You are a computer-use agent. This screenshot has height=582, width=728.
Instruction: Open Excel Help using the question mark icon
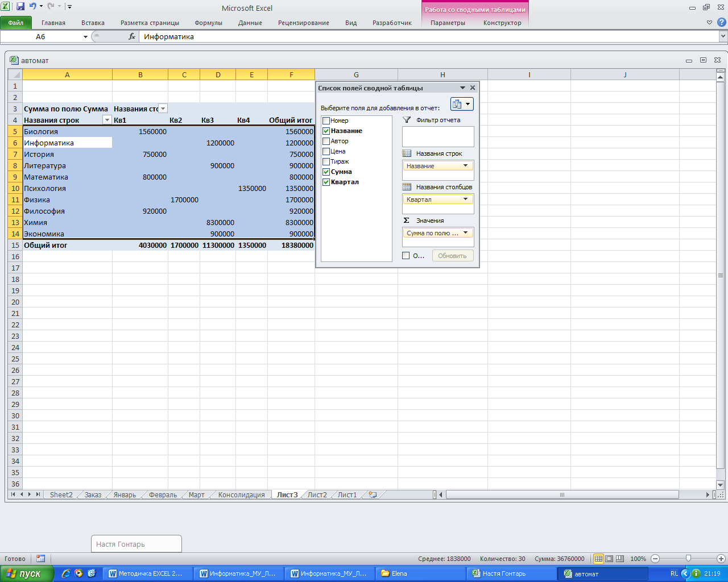pos(721,22)
